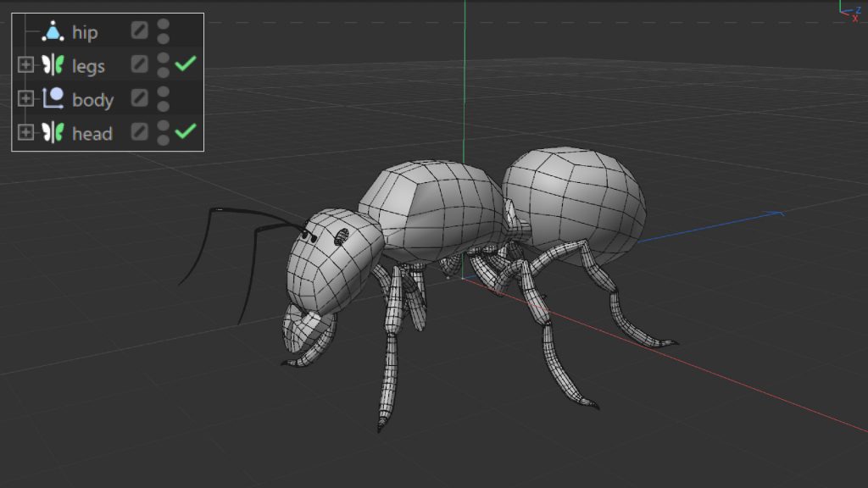Select the body name label in the tree

coord(92,99)
